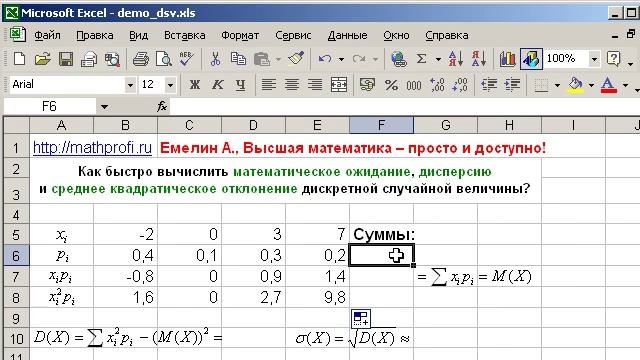Insert hyperlink globe icon
This screenshot has width=640, height=360.
[398, 59]
